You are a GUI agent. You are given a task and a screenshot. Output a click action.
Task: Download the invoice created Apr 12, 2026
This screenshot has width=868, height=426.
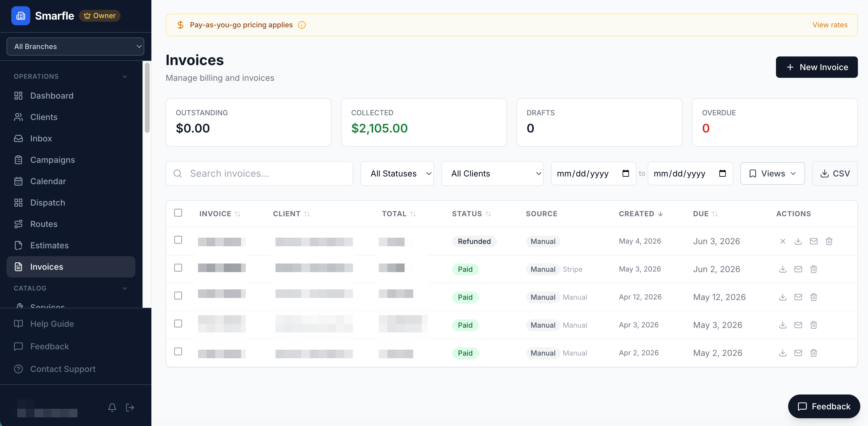(783, 297)
